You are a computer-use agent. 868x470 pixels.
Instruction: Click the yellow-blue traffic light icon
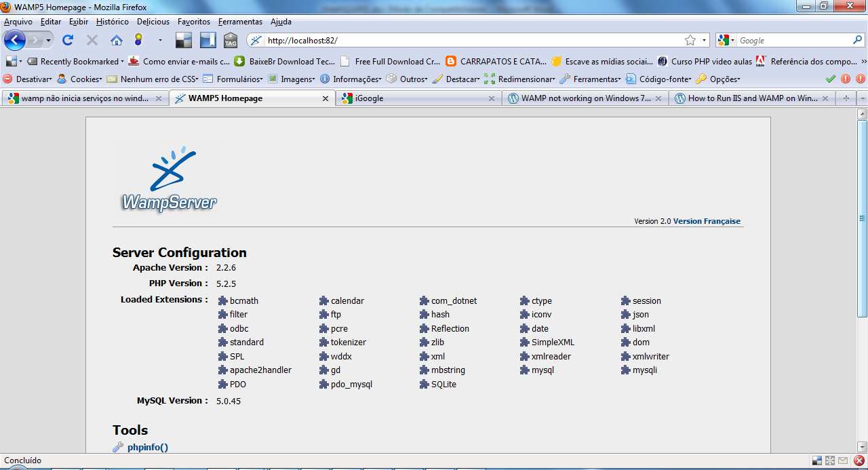tap(139, 40)
